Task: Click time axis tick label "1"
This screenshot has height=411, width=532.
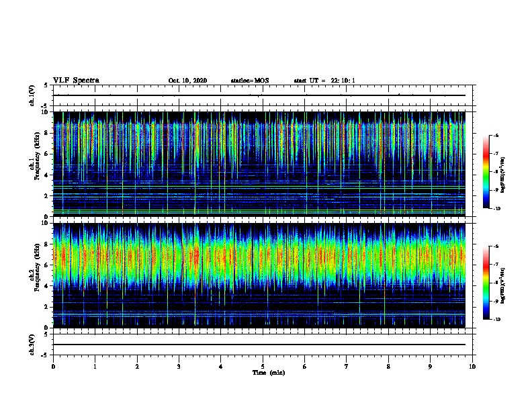Action: pyautogui.click(x=95, y=367)
